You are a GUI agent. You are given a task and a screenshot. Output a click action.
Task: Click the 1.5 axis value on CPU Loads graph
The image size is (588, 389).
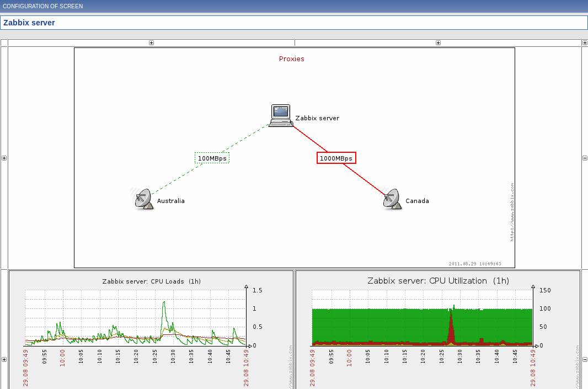tap(257, 290)
